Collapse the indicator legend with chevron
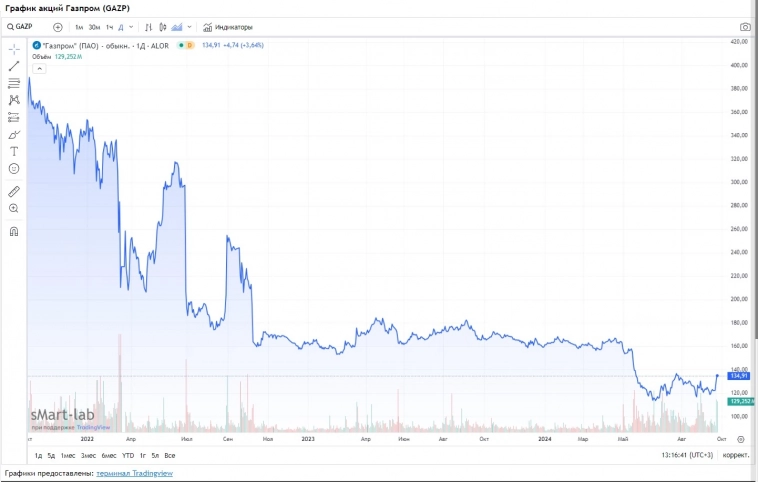 click(40, 69)
